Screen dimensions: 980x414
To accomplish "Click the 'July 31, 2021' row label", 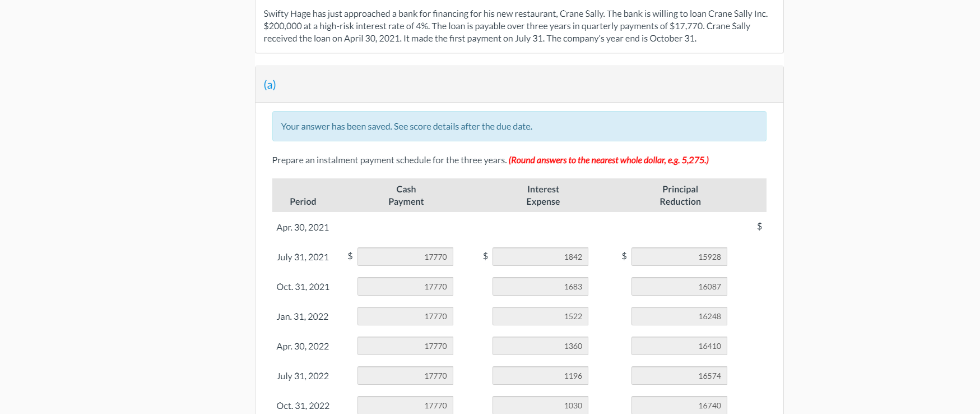I will point(303,257).
